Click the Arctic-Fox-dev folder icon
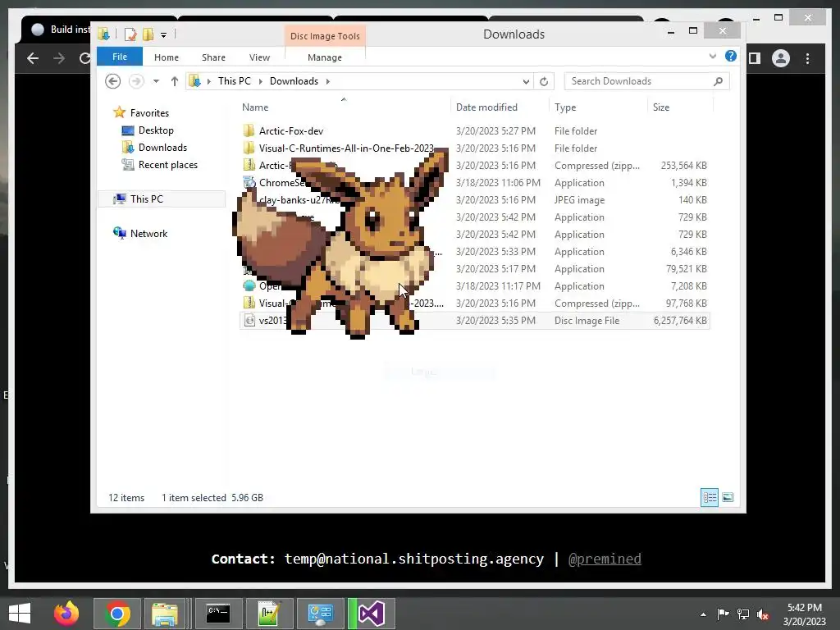 (249, 130)
